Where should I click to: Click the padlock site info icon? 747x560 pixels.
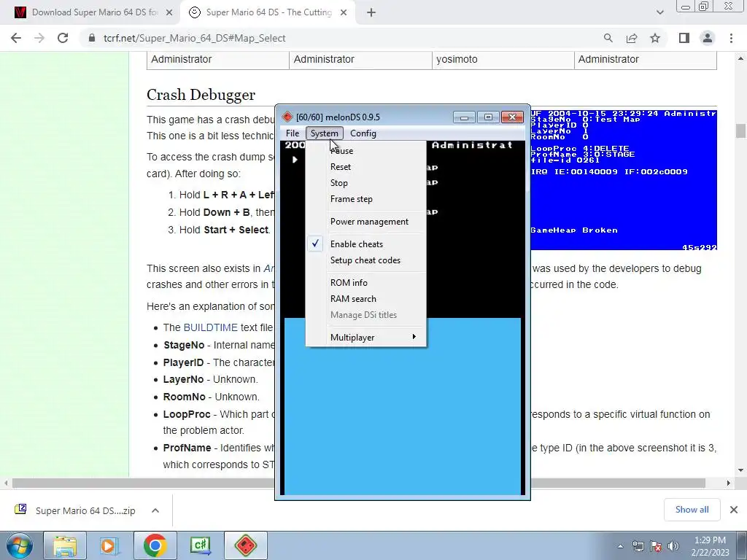[x=91, y=38]
